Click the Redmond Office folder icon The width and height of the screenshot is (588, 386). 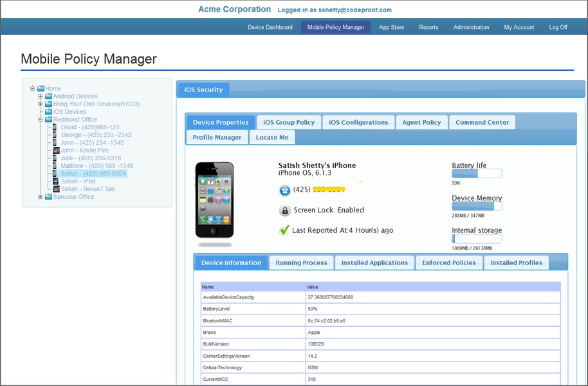pos(48,120)
